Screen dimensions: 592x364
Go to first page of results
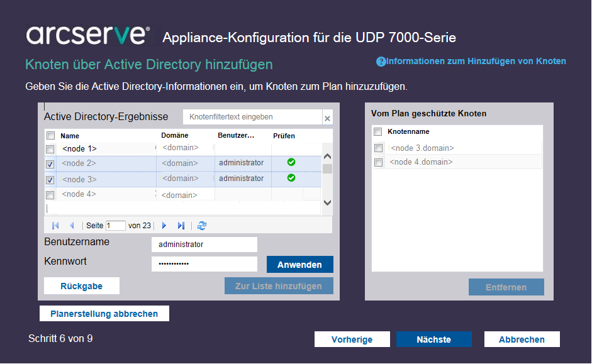[x=55, y=226]
